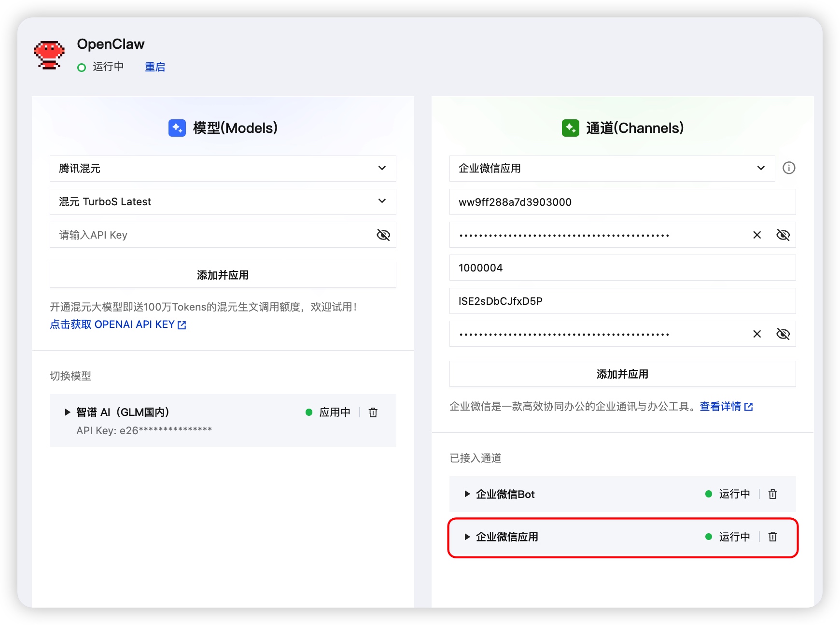Viewport: 840px width, 625px height.
Task: Open the 查看详情 details link
Action: coord(726,407)
